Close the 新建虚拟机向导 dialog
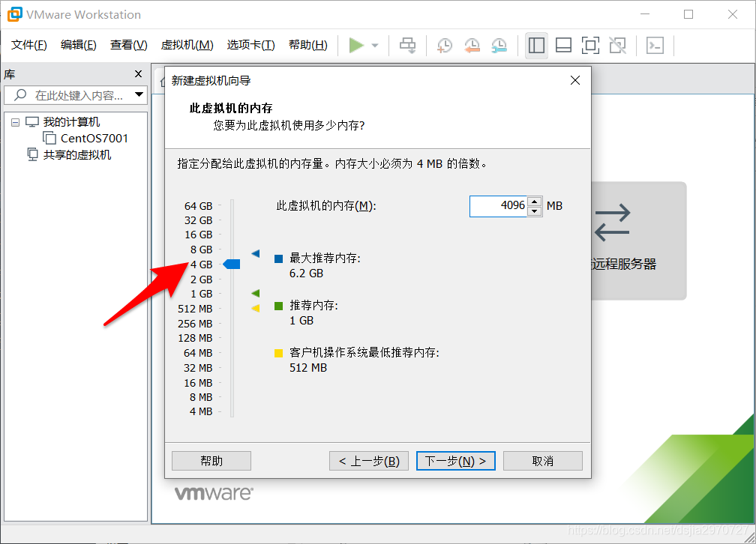Screen dimensions: 756x544 click(574, 80)
